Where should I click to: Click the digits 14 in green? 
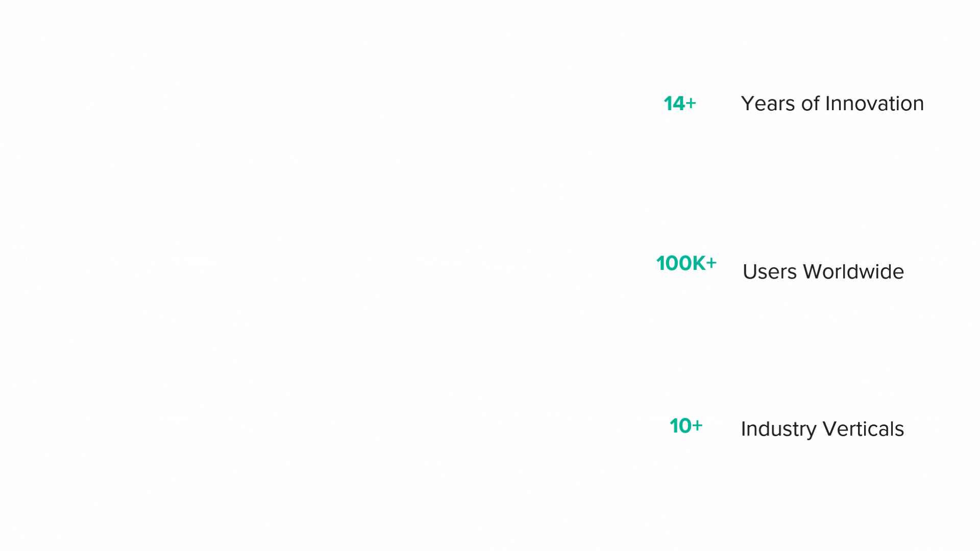pos(674,104)
